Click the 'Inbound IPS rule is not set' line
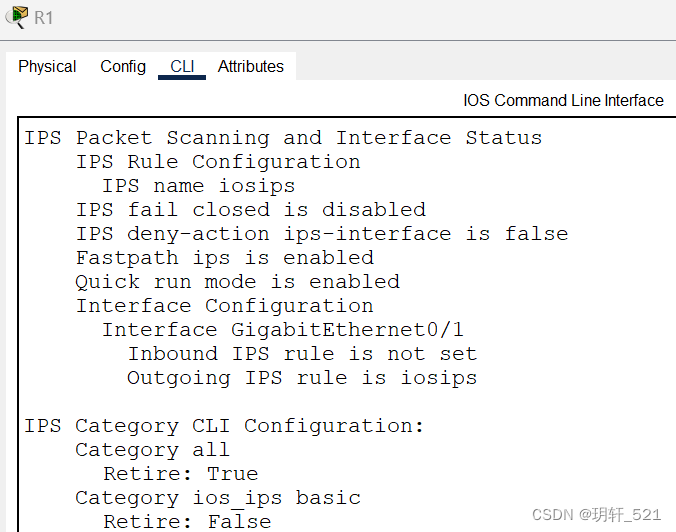Viewport: 676px width, 532px height. coord(303,354)
